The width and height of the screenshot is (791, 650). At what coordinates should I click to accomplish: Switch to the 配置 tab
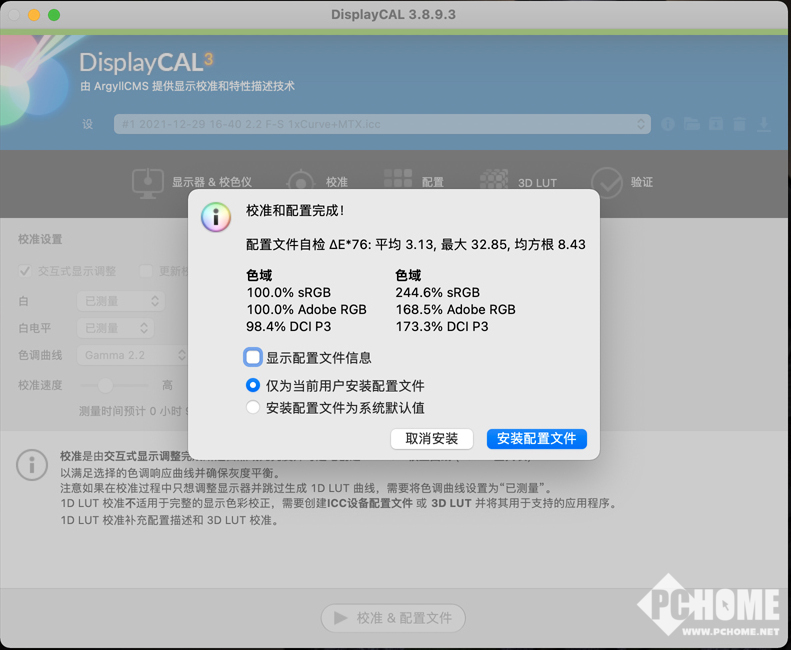coord(414,181)
